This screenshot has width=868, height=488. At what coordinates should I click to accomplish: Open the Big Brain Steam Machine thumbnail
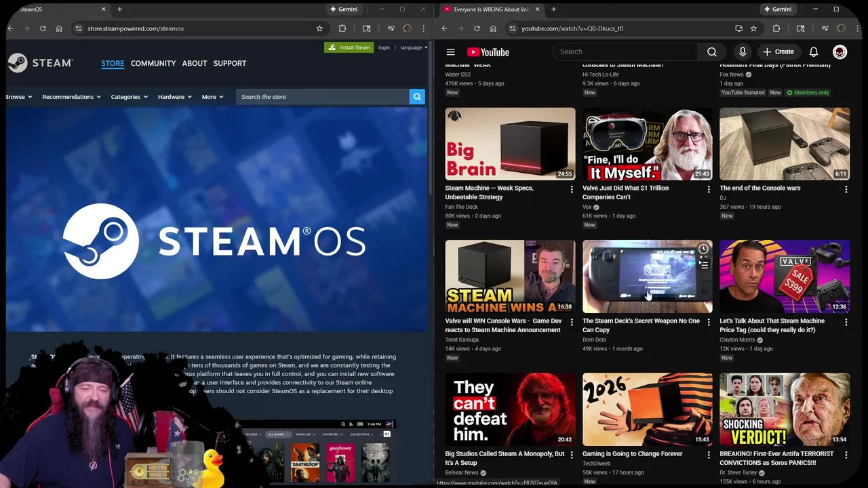(510, 144)
